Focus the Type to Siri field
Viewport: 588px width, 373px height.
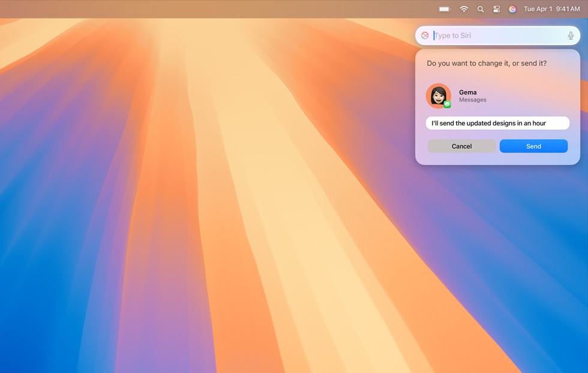[x=498, y=35]
